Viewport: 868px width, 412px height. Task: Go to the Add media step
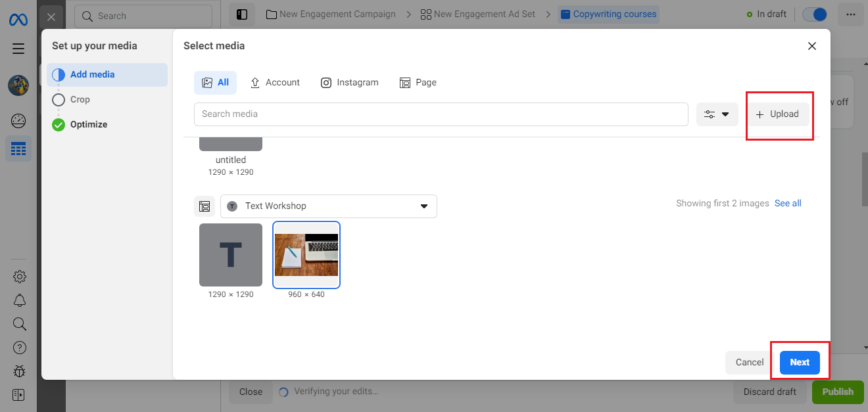107,75
